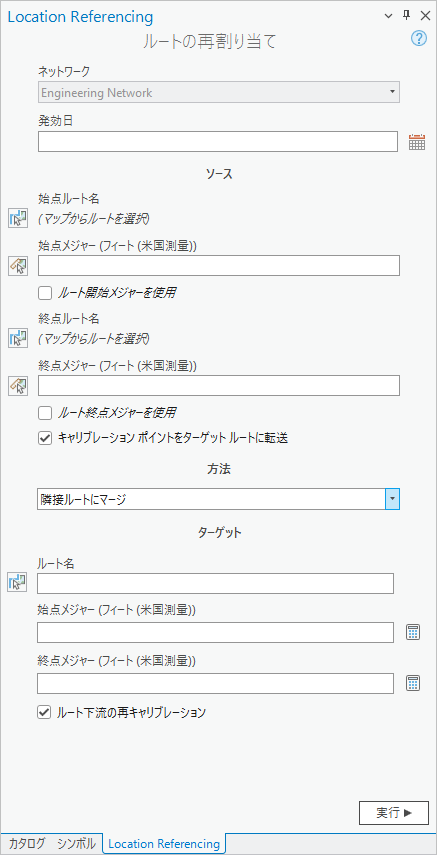Enable ルート終点メジャーを使用 checkbox

[45, 413]
